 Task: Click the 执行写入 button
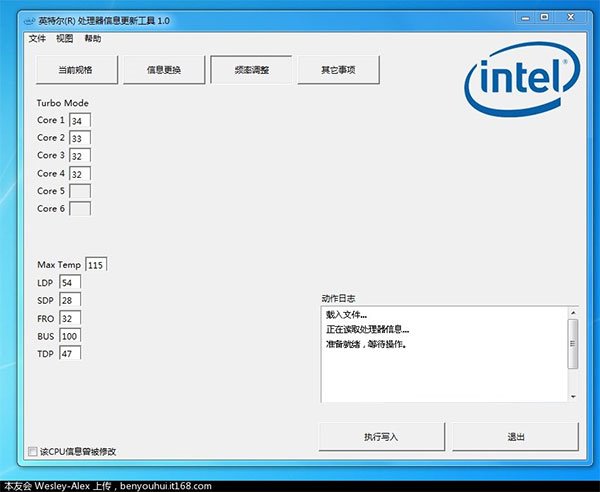[382, 437]
